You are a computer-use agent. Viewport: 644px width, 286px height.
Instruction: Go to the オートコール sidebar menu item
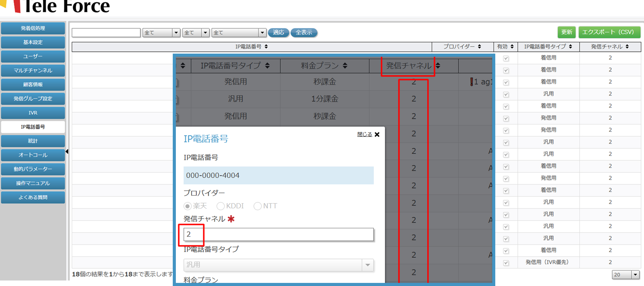(x=33, y=155)
